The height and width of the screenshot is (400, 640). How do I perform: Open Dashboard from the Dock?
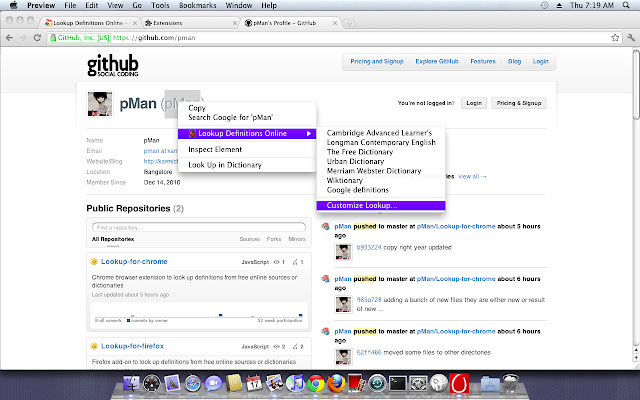152,384
